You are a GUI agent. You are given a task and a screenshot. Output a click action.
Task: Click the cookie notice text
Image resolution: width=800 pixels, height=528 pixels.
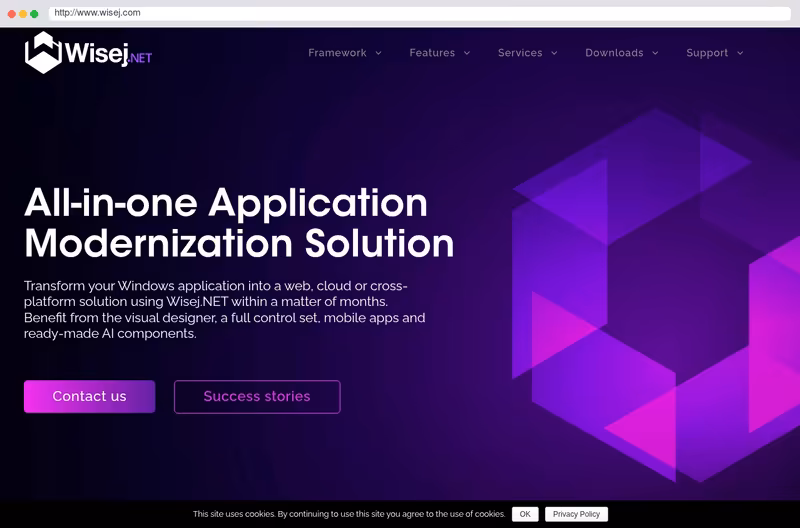click(349, 514)
